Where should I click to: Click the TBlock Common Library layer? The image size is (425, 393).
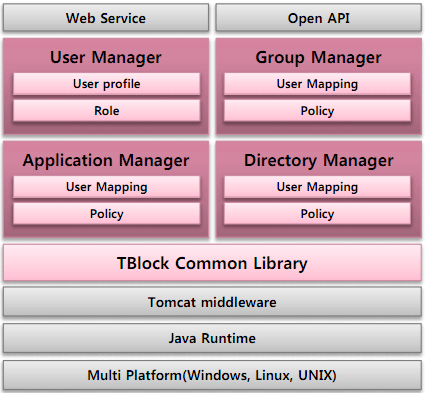click(x=212, y=263)
